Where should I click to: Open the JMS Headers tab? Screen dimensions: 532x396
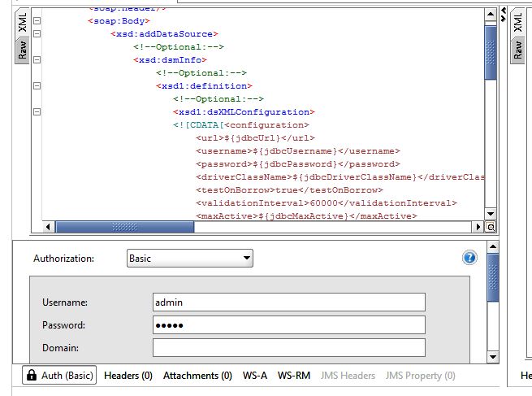pyautogui.click(x=348, y=376)
